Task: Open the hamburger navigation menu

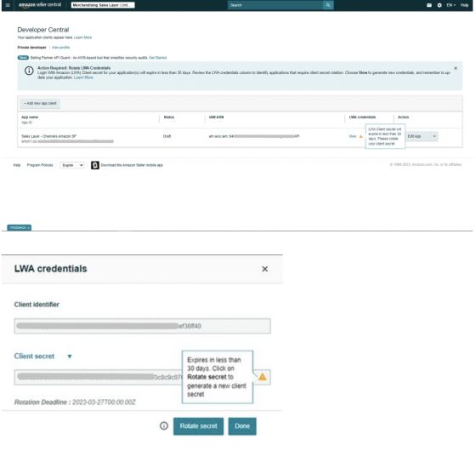Action: [x=8, y=5]
